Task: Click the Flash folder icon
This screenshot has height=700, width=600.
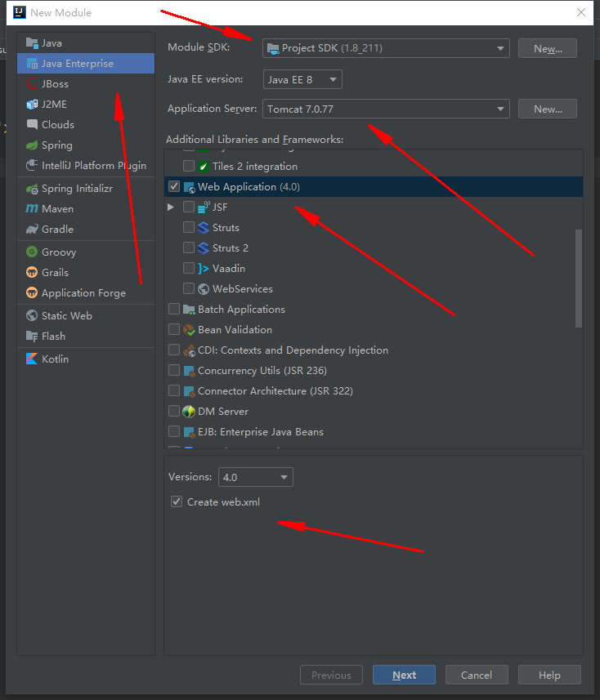Action: (32, 337)
